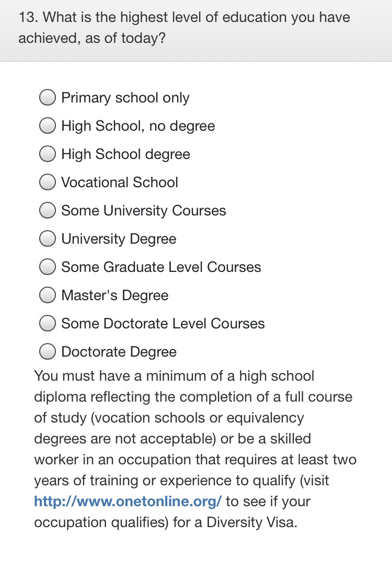Tap the 'High School, no degree' label text
The image size is (392, 570).
[138, 126]
